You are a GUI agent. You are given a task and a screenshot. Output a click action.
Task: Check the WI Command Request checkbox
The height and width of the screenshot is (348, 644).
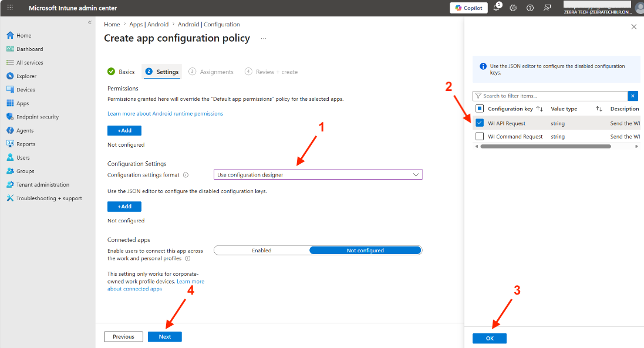[x=479, y=136]
